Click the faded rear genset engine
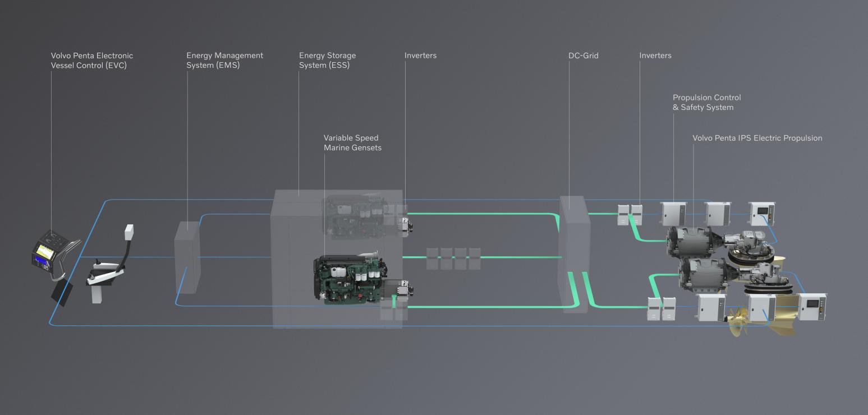This screenshot has height=415, width=868. [353, 216]
